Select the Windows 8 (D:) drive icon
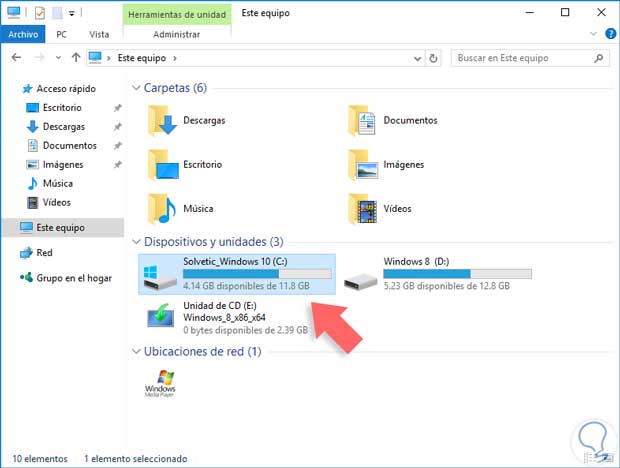This screenshot has height=468, width=620. (360, 281)
